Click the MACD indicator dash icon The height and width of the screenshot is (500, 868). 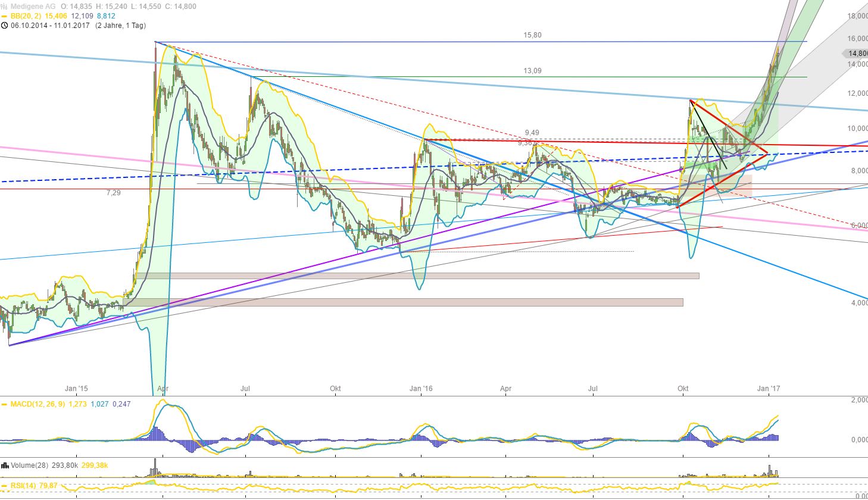coord(4,404)
